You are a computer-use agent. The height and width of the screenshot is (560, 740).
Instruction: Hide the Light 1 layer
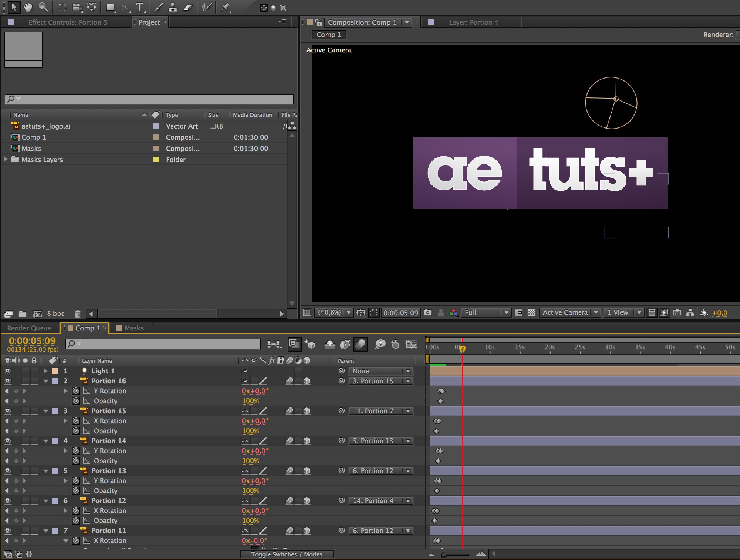coord(8,371)
